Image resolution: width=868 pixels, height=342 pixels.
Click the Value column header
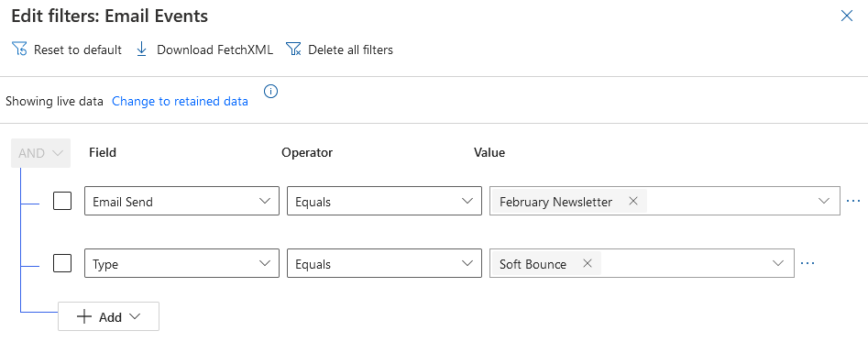pyautogui.click(x=489, y=153)
